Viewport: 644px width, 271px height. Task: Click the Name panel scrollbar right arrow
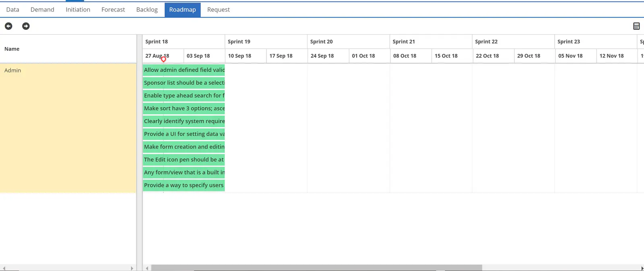[132, 268]
